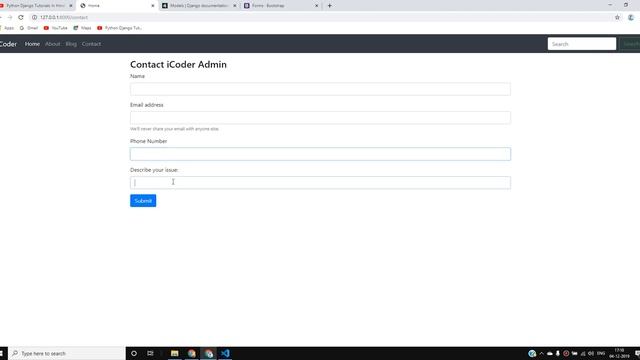Viewport: 640px width, 360px height.
Task: Click the Contact iCoder Admin heading
Action: coord(178,64)
